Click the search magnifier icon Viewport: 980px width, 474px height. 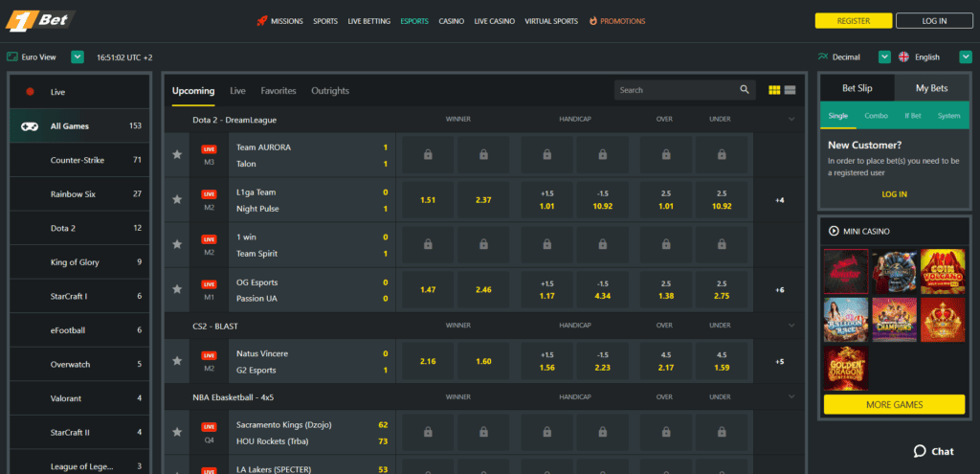[745, 90]
